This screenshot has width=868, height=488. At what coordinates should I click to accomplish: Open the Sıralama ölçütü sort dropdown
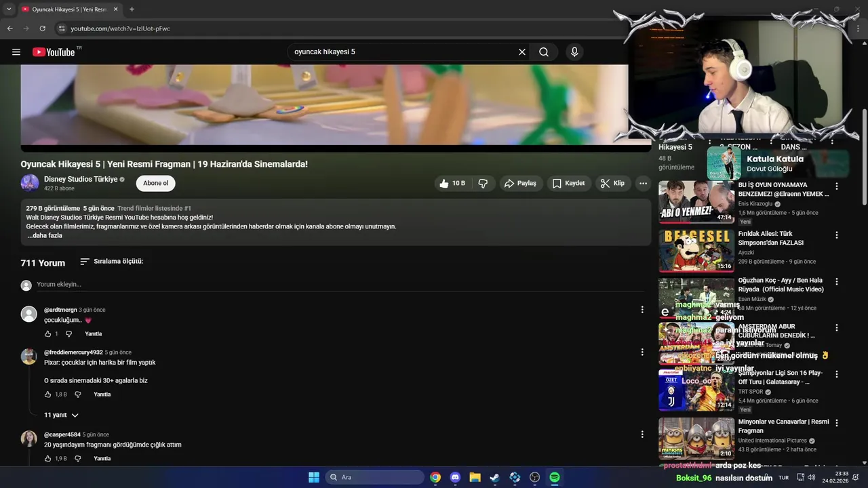pos(112,262)
